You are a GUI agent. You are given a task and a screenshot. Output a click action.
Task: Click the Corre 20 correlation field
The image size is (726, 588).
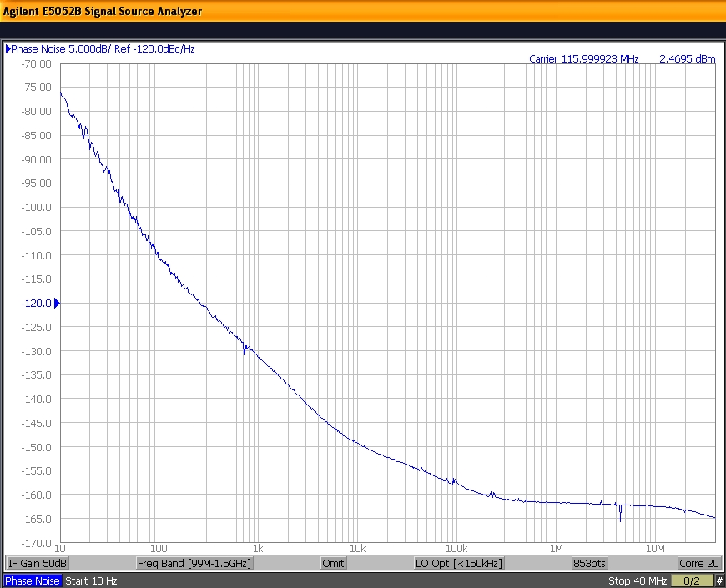coord(698,564)
